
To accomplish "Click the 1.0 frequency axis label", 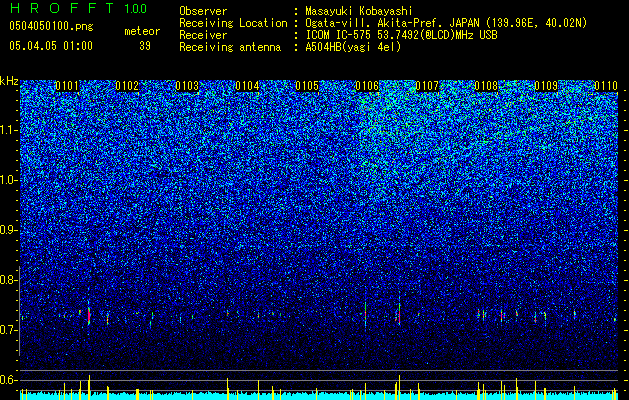I will (x=8, y=180).
